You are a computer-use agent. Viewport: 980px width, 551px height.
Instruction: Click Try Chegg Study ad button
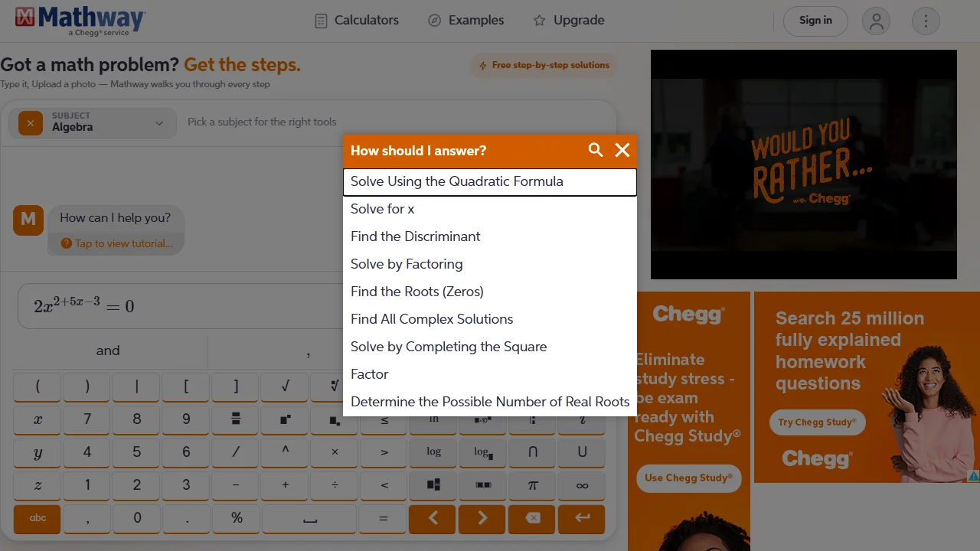(817, 422)
